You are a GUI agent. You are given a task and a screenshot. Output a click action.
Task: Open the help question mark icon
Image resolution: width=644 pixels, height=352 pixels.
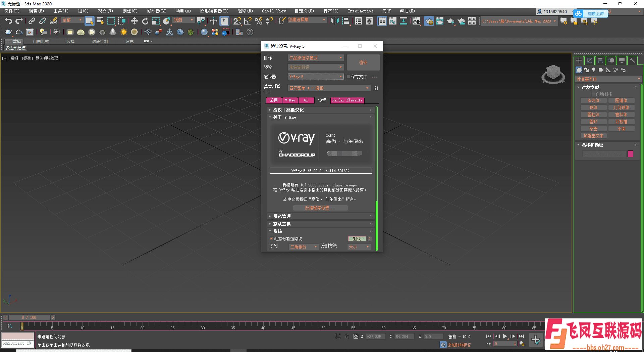(x=250, y=32)
